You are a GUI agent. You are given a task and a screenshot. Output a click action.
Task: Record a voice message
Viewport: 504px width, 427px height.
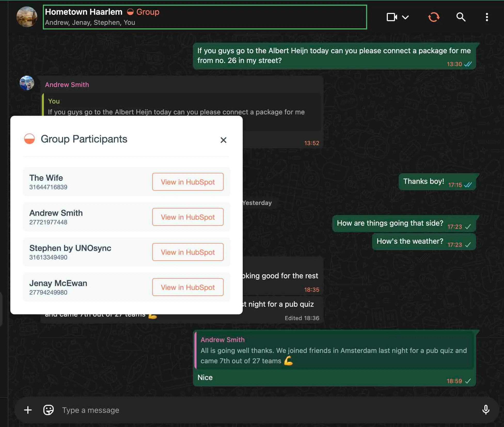point(486,410)
